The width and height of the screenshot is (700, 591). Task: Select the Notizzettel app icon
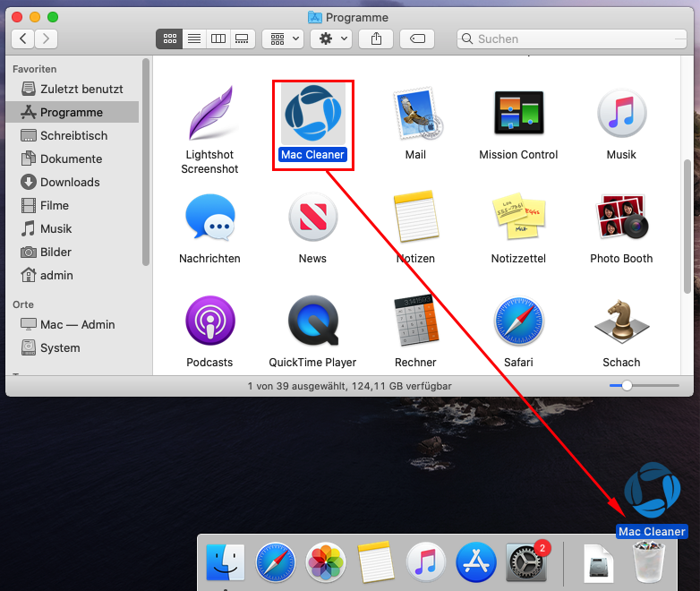pos(519,216)
